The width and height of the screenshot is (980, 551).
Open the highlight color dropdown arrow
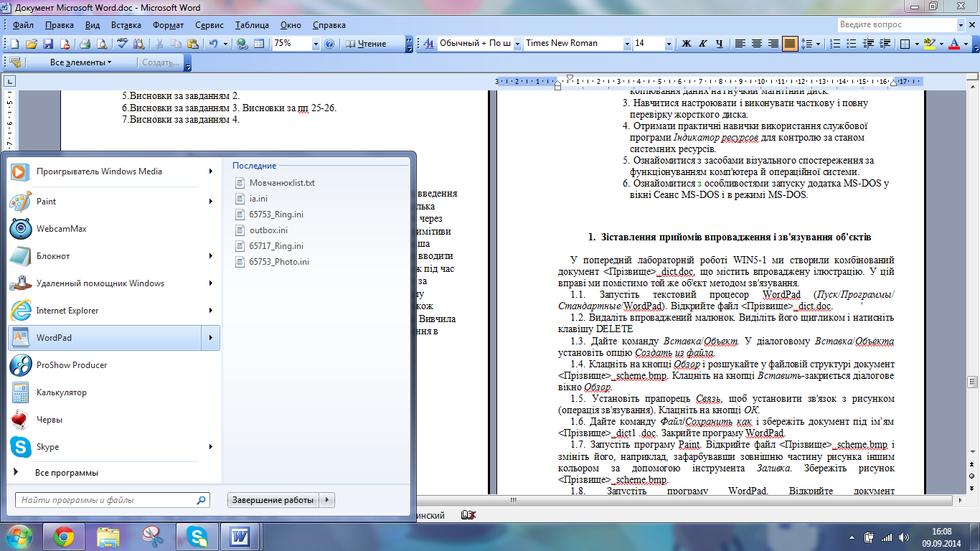941,44
